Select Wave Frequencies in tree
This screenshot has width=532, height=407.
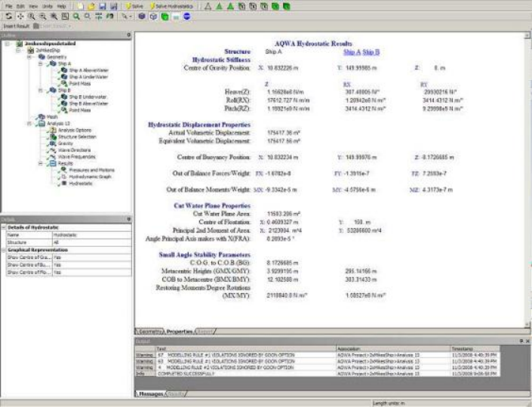click(x=77, y=157)
